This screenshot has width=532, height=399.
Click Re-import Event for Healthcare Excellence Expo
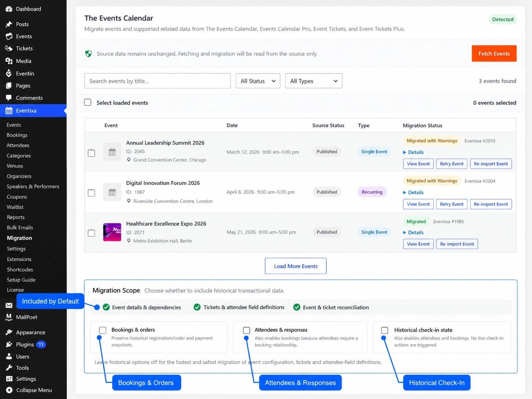pos(457,244)
